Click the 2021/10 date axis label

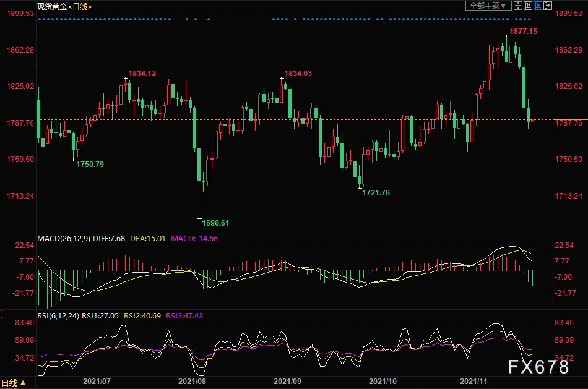(x=383, y=382)
